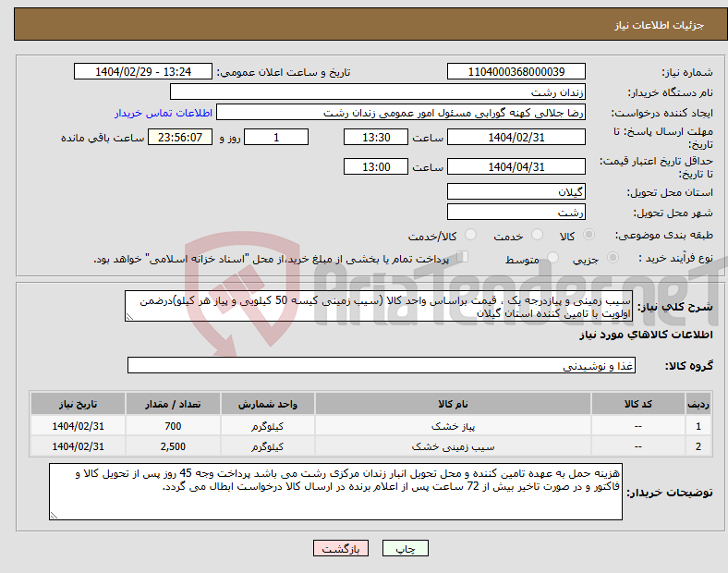The width and height of the screenshot is (728, 573).
Task: Click the کیلوگرم unit in row 2
Action: (x=268, y=446)
